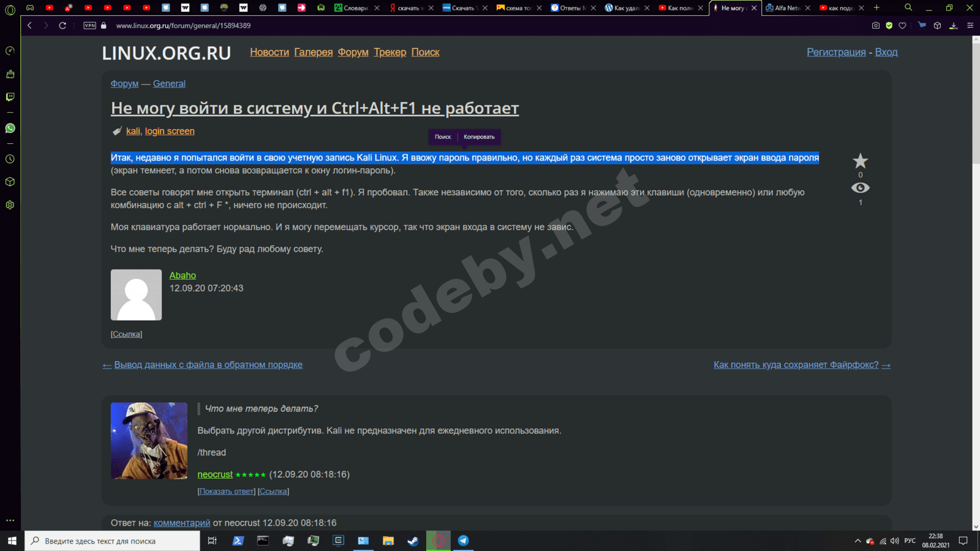
Task: Toggle the favorite star on topic
Action: tap(861, 161)
